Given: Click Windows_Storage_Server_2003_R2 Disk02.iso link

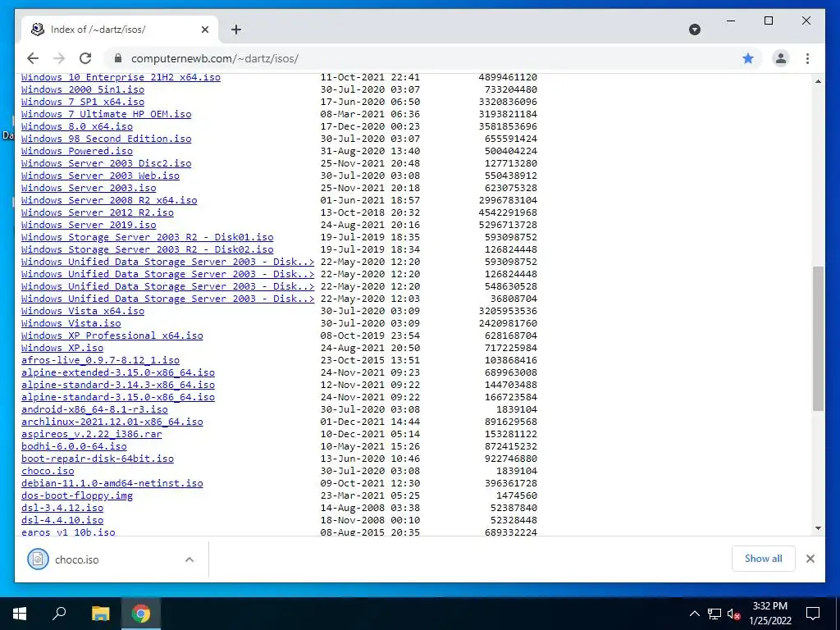Looking at the screenshot, I should point(148,249).
